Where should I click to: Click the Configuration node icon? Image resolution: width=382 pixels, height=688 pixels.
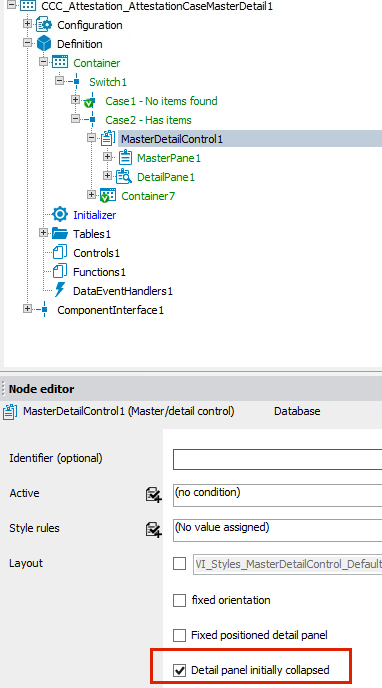(x=44, y=25)
